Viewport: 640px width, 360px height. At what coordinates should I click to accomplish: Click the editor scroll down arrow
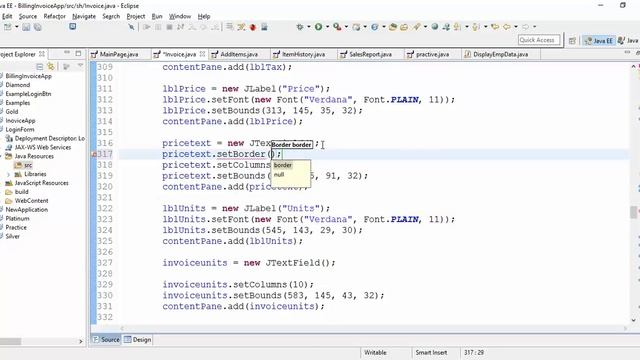coord(633,320)
